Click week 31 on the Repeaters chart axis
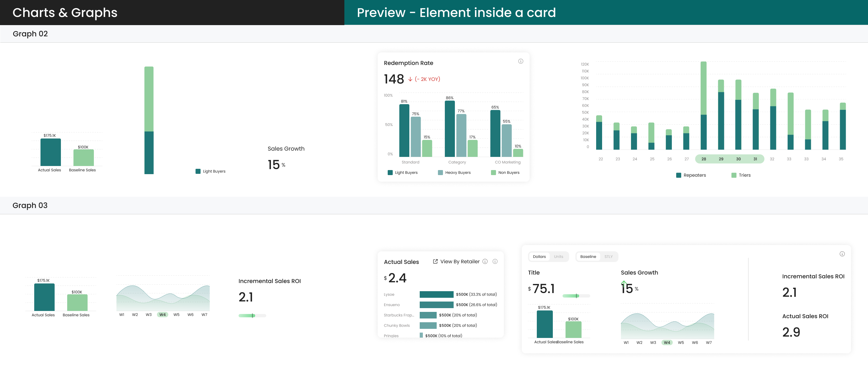This screenshot has width=868, height=385. point(755,159)
